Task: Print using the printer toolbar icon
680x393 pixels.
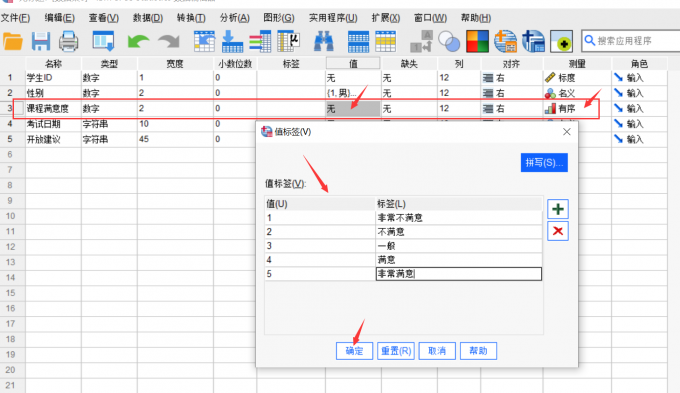Action: tap(69, 42)
